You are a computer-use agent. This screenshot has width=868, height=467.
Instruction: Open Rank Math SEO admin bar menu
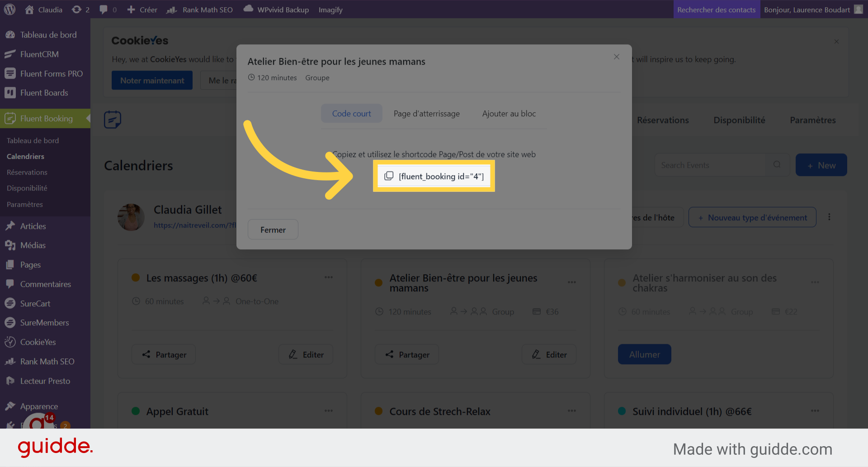pyautogui.click(x=199, y=10)
